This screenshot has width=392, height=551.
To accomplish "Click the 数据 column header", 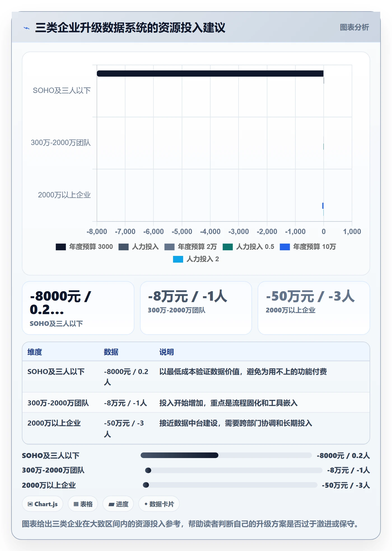I will (111, 352).
